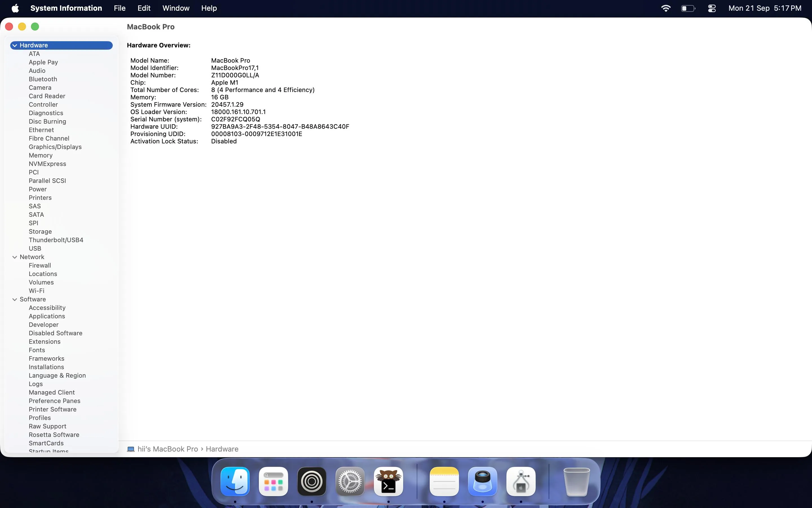Click the battery status icon
Image resolution: width=812 pixels, height=508 pixels.
(688, 8)
